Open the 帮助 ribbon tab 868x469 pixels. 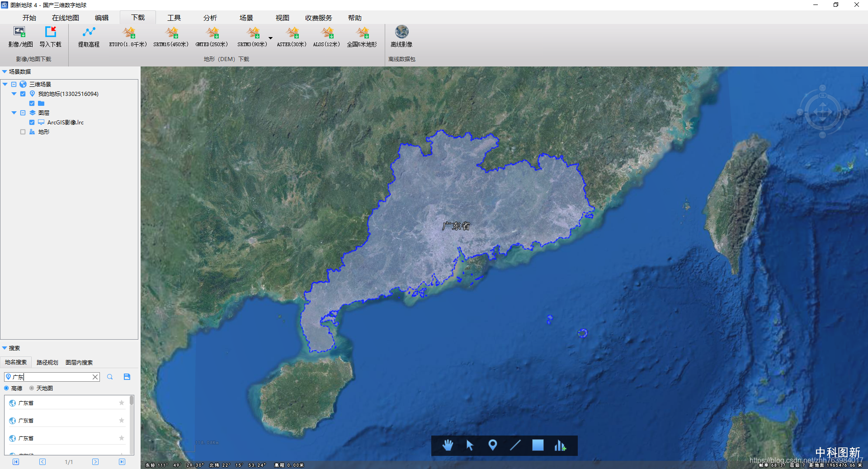(355, 18)
